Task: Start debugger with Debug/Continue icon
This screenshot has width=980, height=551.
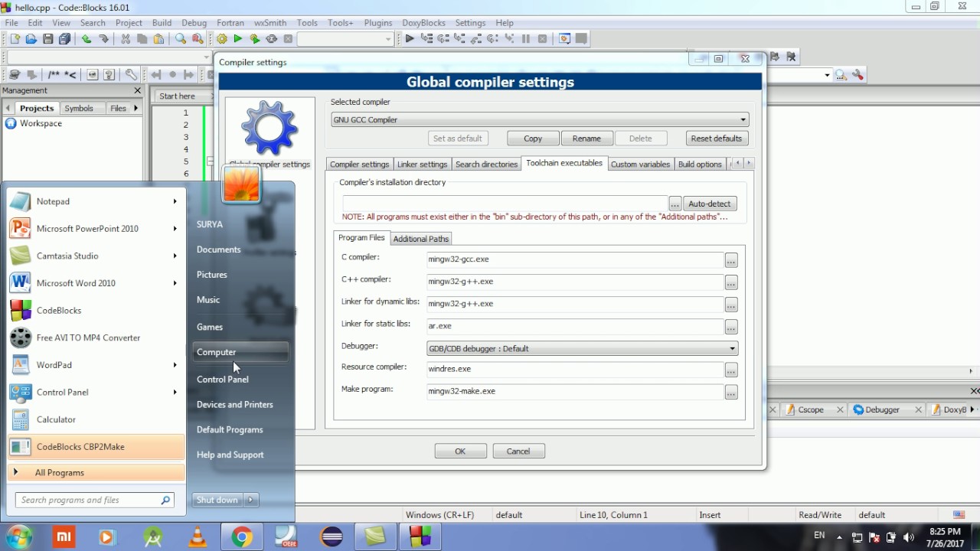Action: (410, 39)
